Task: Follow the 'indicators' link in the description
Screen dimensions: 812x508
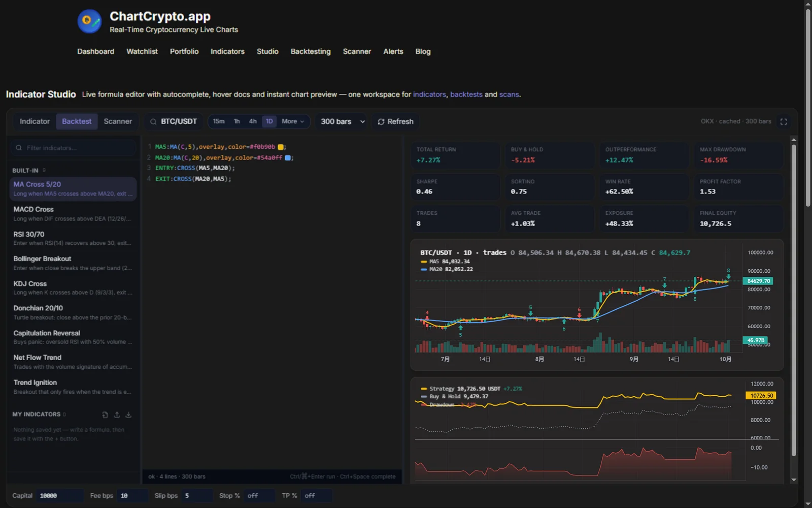Action: 429,94
